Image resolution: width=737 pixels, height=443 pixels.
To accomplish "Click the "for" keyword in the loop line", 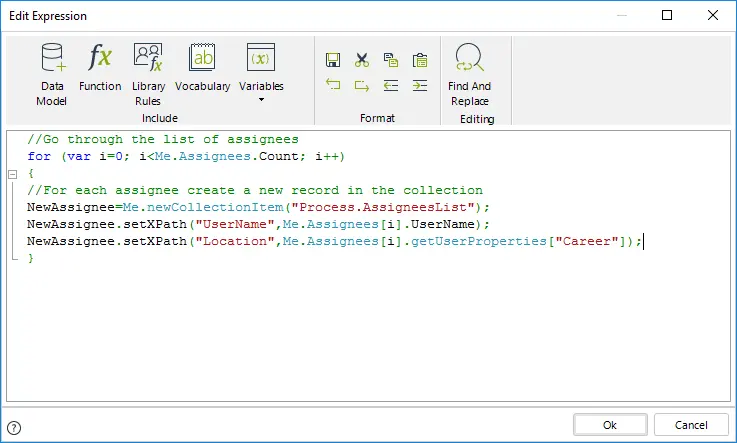I will pyautogui.click(x=39, y=156).
